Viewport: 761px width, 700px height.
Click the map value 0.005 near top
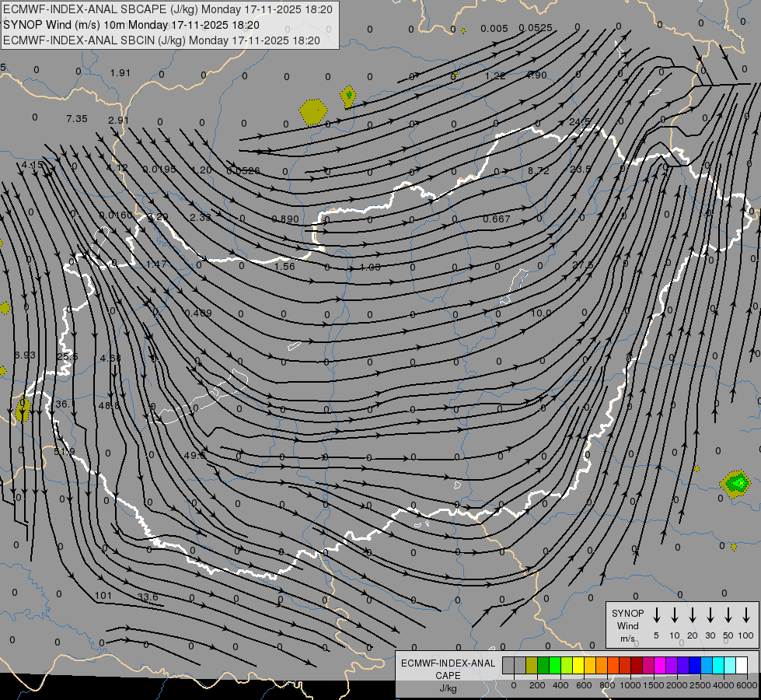pos(494,29)
